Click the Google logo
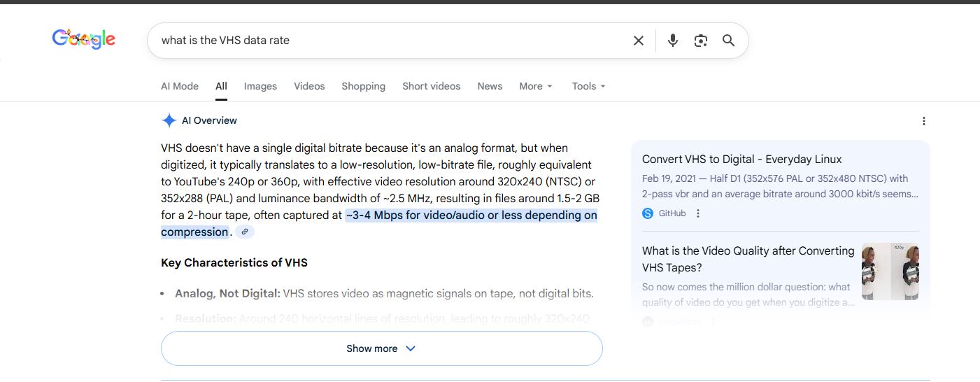 click(83, 40)
